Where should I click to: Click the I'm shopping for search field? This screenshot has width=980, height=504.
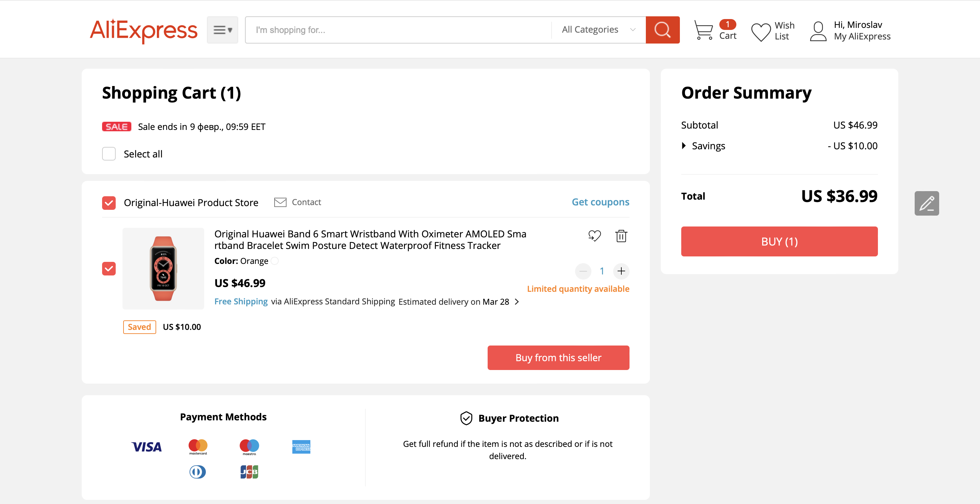coord(397,30)
